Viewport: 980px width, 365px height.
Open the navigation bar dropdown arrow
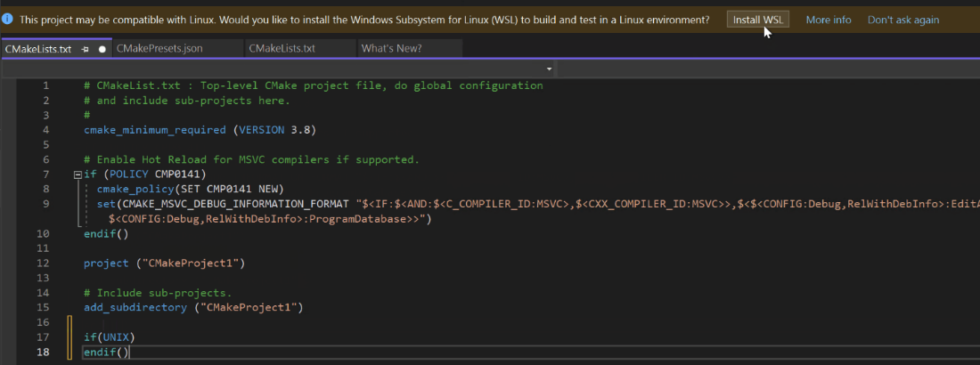tap(550, 69)
